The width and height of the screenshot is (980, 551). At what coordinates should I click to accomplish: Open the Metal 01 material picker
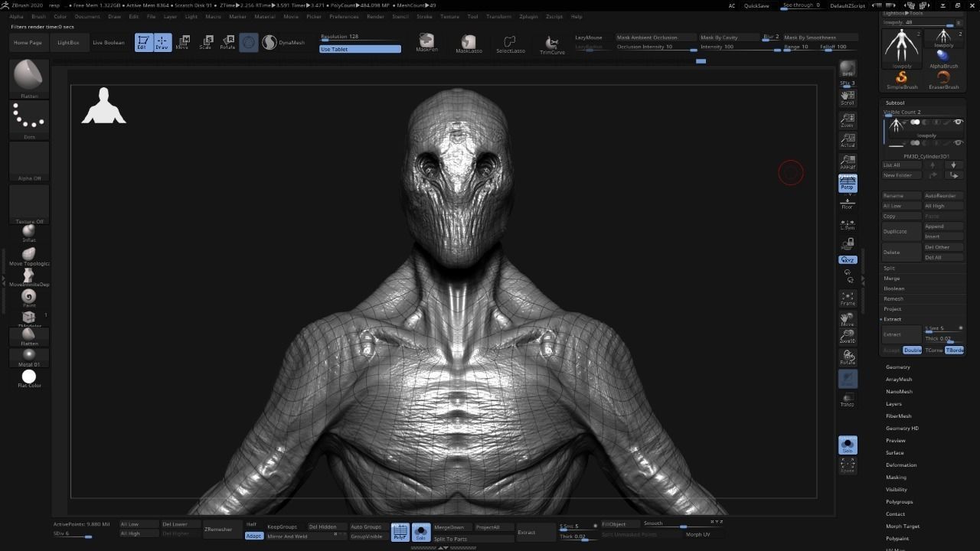[x=29, y=357]
